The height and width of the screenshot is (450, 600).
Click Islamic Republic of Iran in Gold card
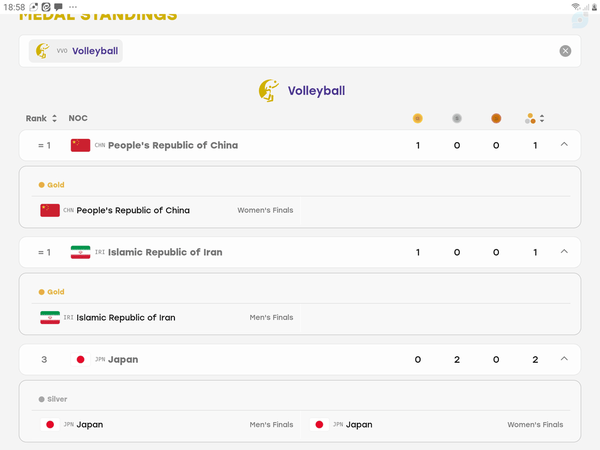(126, 317)
